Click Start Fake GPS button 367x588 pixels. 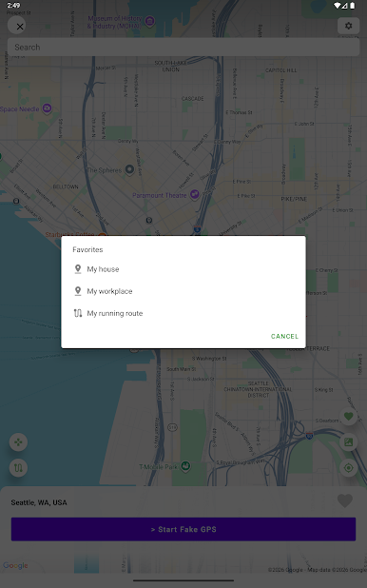[x=183, y=529]
